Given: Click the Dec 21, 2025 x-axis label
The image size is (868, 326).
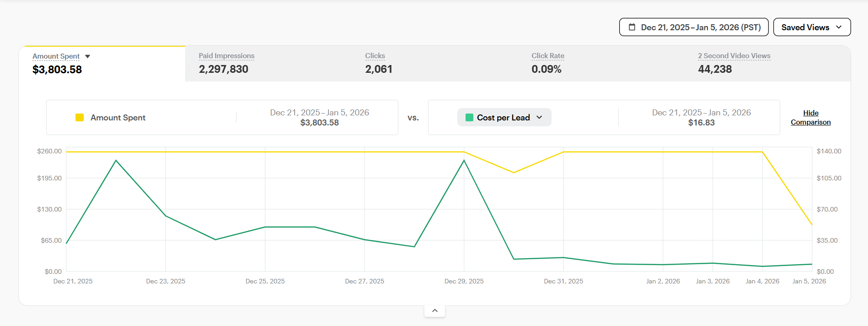Looking at the screenshot, I should 73,281.
